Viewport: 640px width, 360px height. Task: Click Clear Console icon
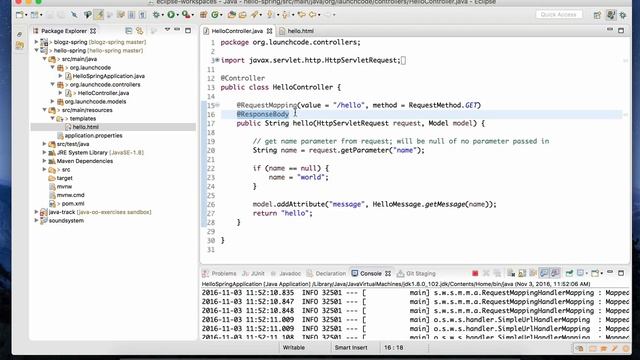tap(511, 273)
